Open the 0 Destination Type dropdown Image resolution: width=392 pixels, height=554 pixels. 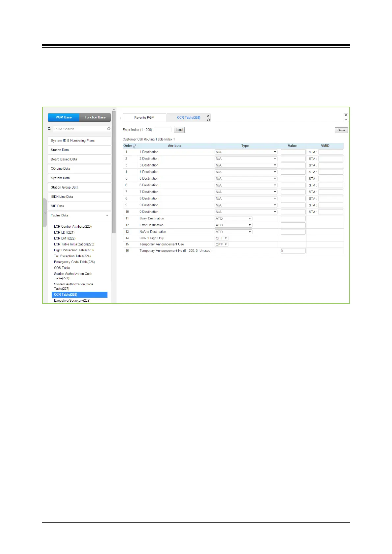[x=246, y=212]
